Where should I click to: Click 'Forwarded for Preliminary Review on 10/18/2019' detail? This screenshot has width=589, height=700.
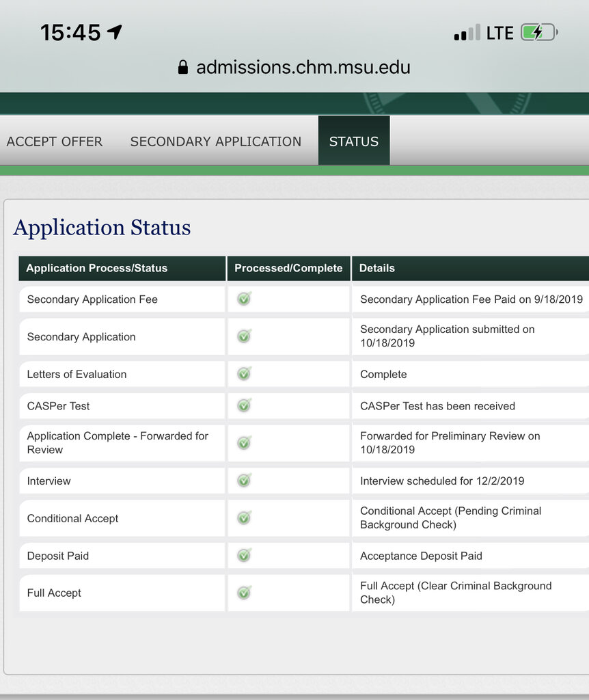[450, 443]
